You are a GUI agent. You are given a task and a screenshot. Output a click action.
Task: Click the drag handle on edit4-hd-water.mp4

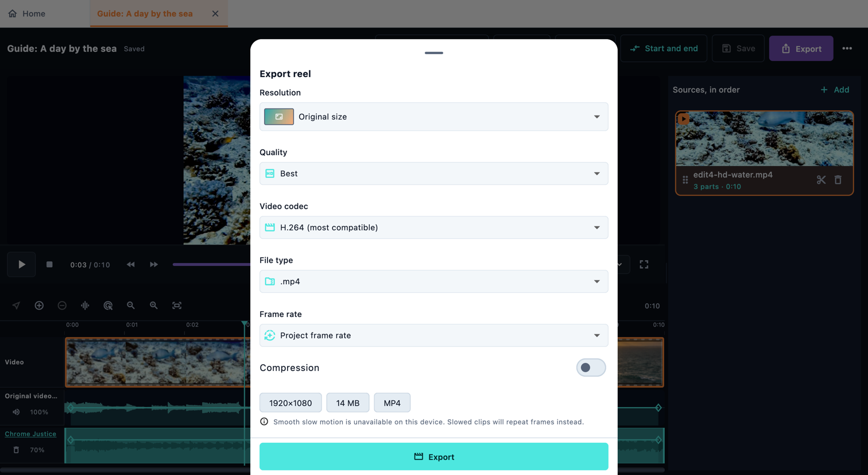(x=685, y=180)
